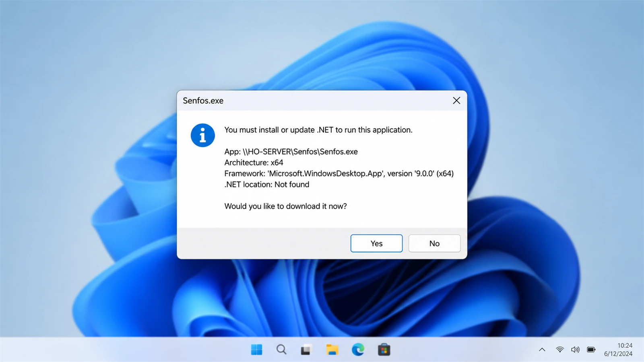Open the volume speaker icon
The height and width of the screenshot is (362, 644).
pyautogui.click(x=575, y=350)
